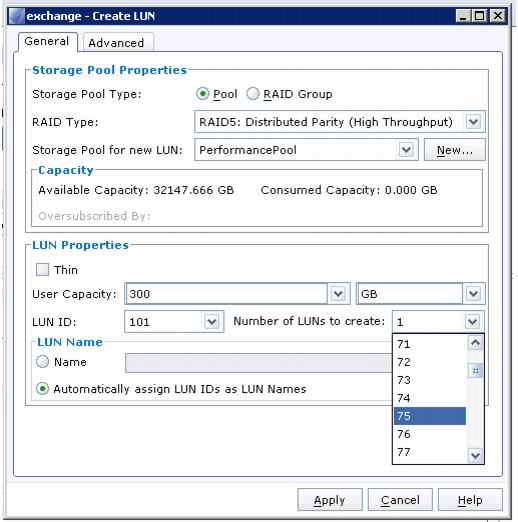Expand the LUN ID dropdown

212,322
